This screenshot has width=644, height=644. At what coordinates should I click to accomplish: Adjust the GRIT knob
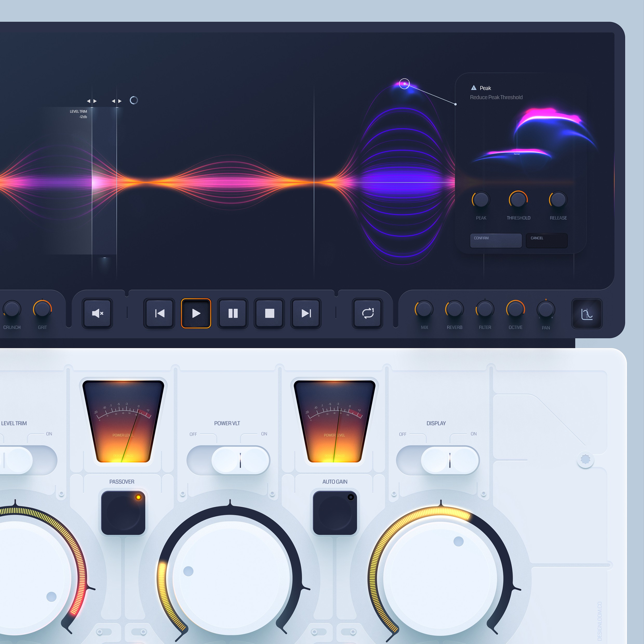tap(42, 309)
